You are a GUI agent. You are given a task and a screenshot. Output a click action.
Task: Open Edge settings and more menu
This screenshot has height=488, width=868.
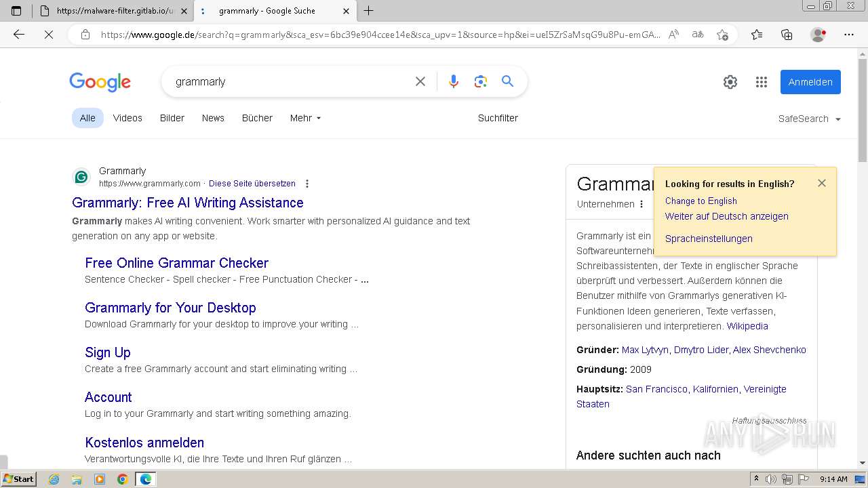pos(849,35)
